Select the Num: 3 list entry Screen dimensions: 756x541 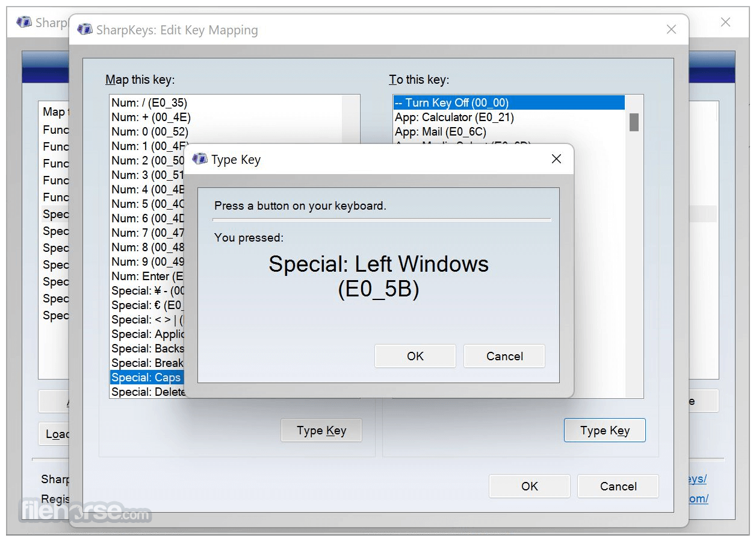[147, 175]
